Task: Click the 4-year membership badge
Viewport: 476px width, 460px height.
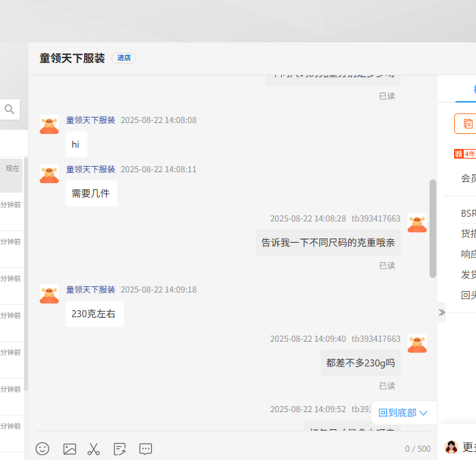Action: point(465,154)
